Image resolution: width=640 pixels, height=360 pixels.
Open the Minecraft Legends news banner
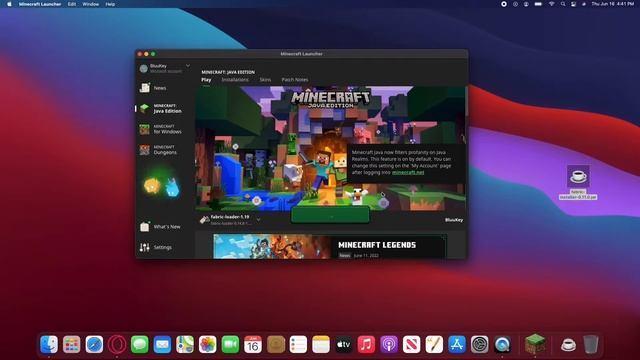(330, 247)
